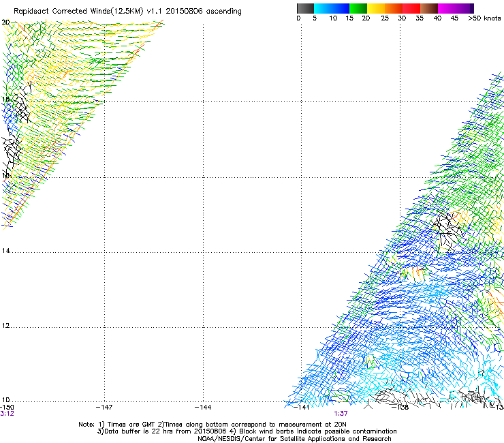The image size is (504, 443).
Task: Click the cyan 5-10 knots legend swatch
Action: (x=323, y=8)
